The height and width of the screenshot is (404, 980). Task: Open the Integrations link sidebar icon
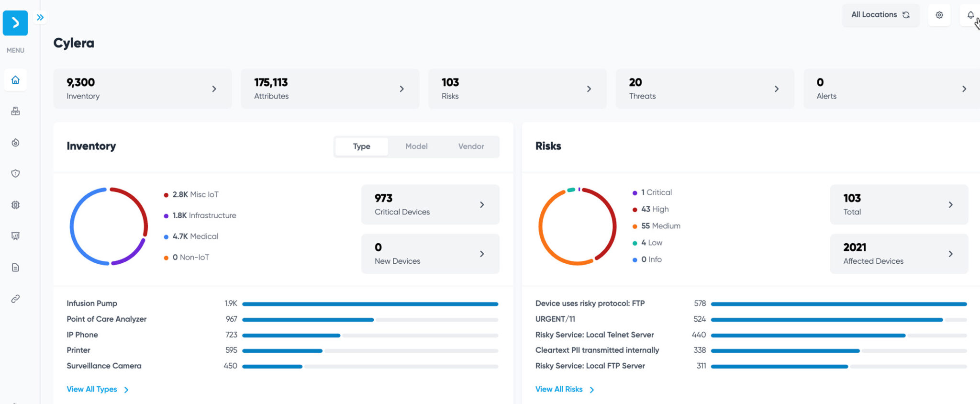[15, 299]
